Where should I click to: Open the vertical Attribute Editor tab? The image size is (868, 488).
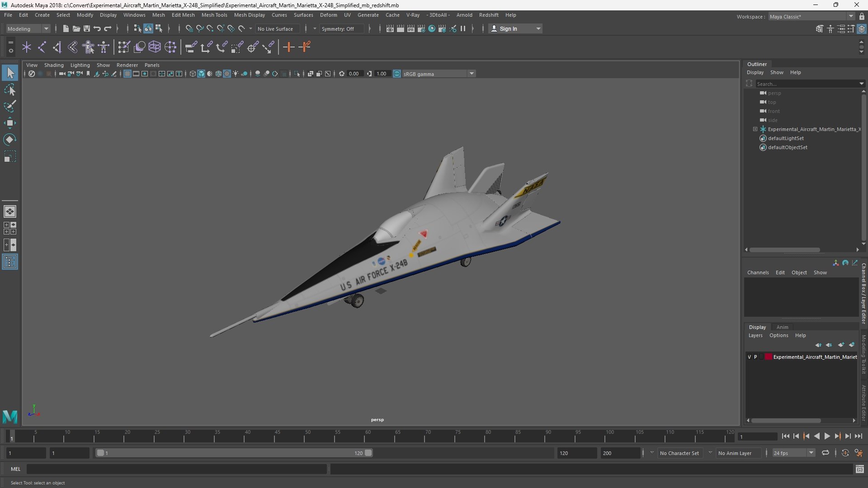coord(863,402)
